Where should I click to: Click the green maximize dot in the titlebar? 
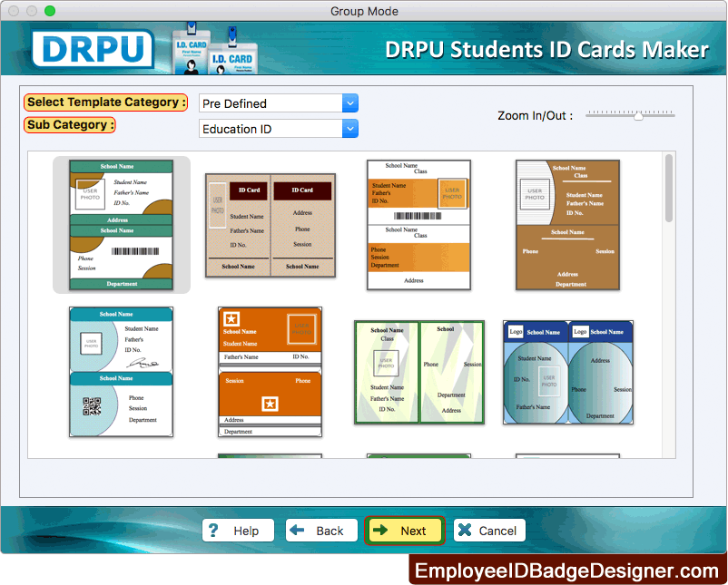50,11
